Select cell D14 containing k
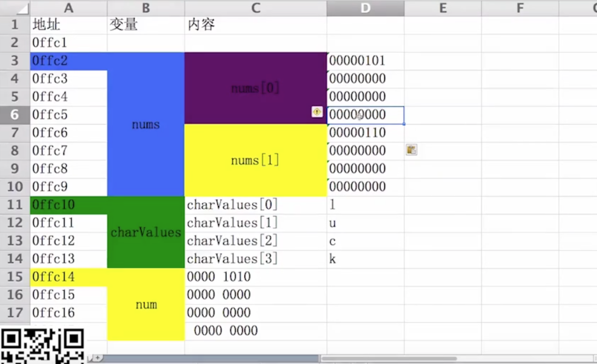The image size is (597, 364). pyautogui.click(x=366, y=259)
